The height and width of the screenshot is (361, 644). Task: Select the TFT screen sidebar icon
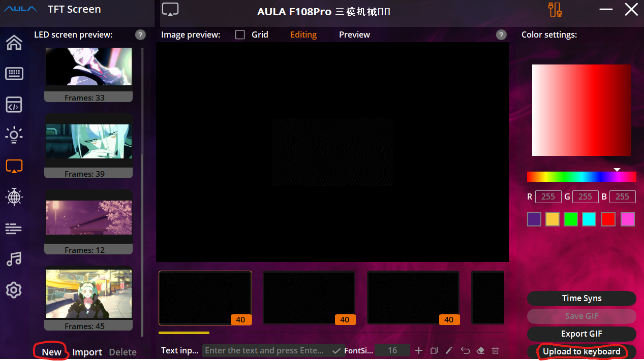coord(14,166)
